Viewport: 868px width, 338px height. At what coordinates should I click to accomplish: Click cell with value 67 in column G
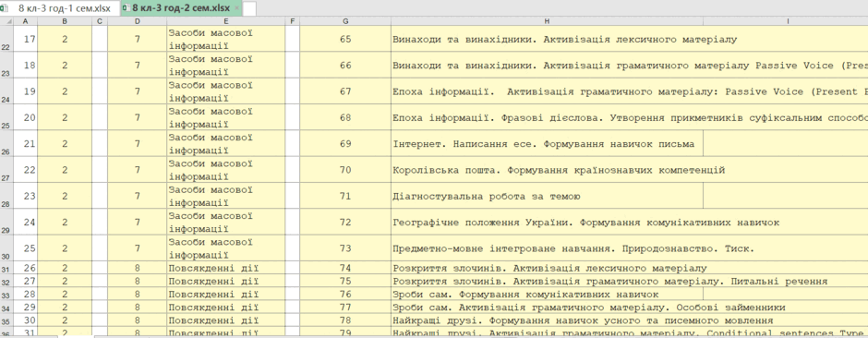tap(345, 91)
